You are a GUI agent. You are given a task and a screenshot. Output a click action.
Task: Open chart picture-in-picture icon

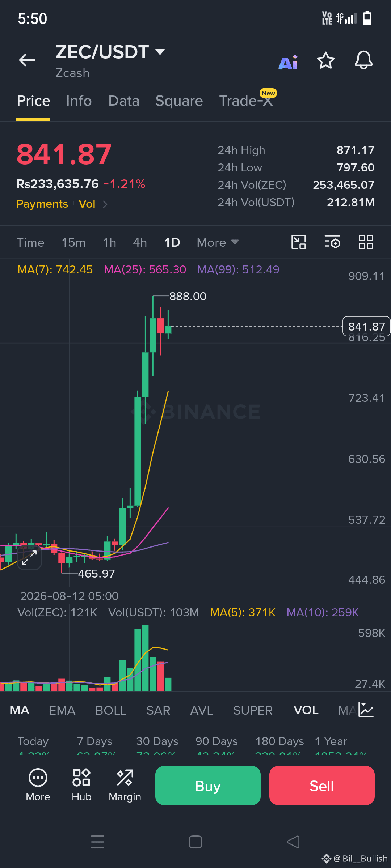tap(299, 242)
